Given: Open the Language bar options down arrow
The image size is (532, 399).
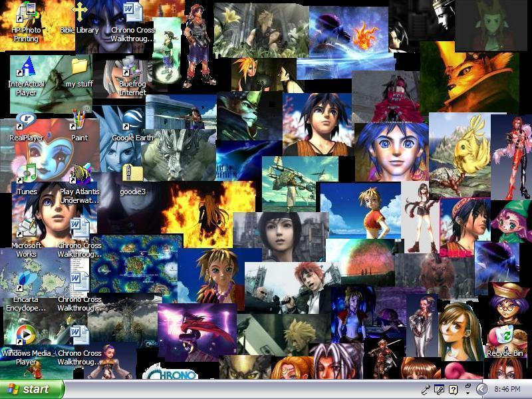Looking at the screenshot, I should tap(468, 394).
